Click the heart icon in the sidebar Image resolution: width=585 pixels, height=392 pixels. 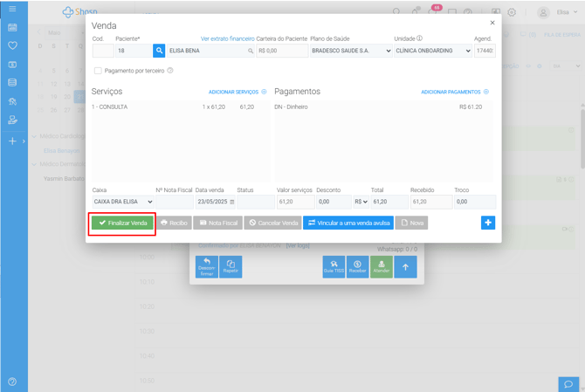pyautogui.click(x=12, y=45)
